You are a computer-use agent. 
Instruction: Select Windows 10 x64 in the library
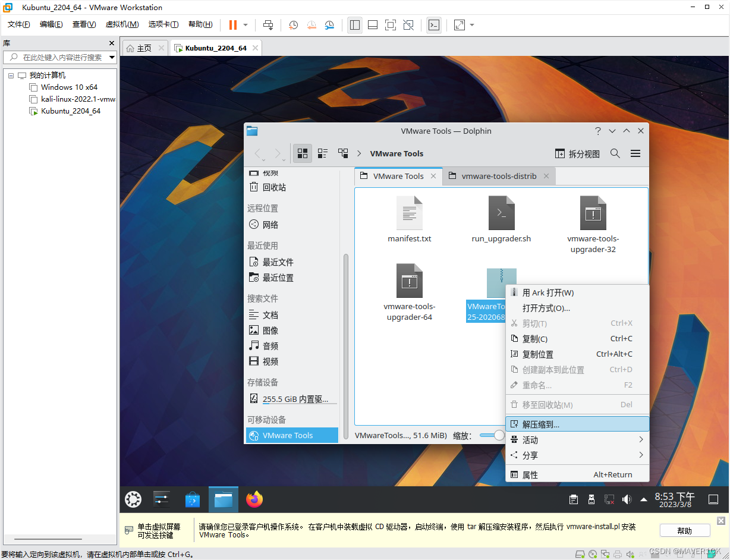[x=69, y=87]
